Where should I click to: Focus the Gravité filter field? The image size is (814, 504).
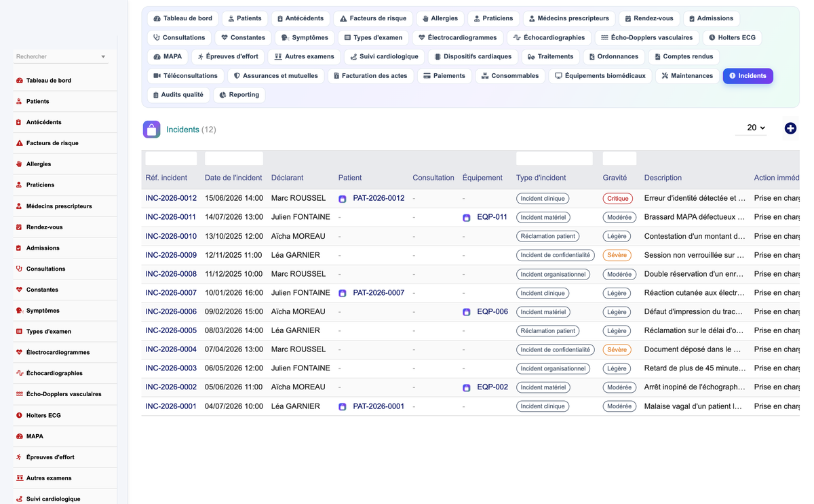(x=619, y=159)
